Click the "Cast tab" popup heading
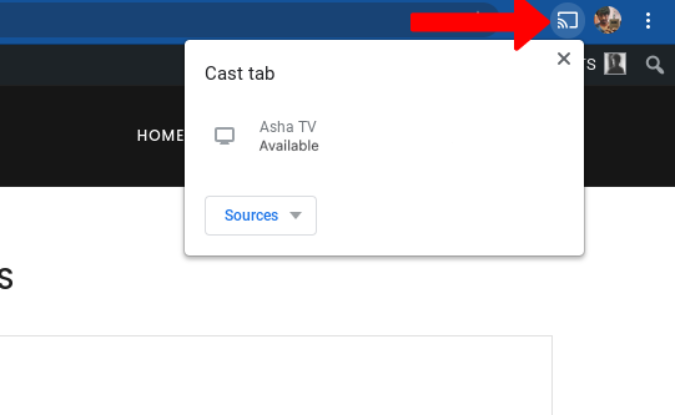Screen dimensions: 675x415 [x=240, y=73]
